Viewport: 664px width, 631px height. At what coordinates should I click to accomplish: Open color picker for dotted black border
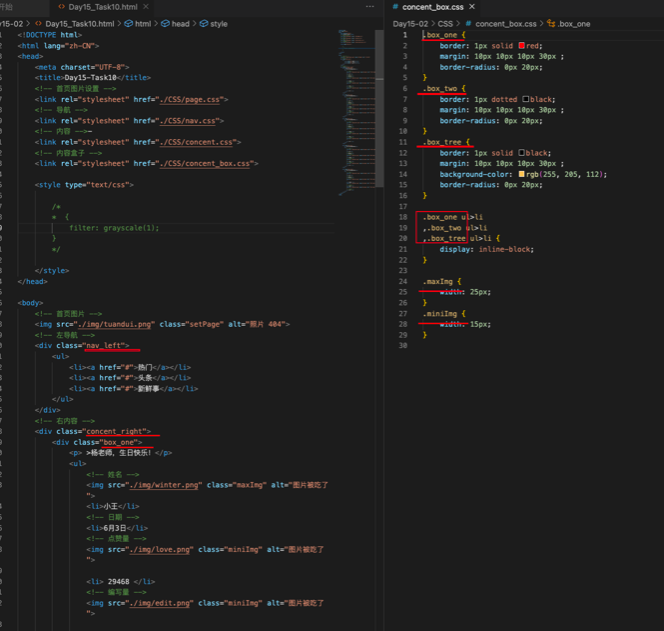[526, 100]
